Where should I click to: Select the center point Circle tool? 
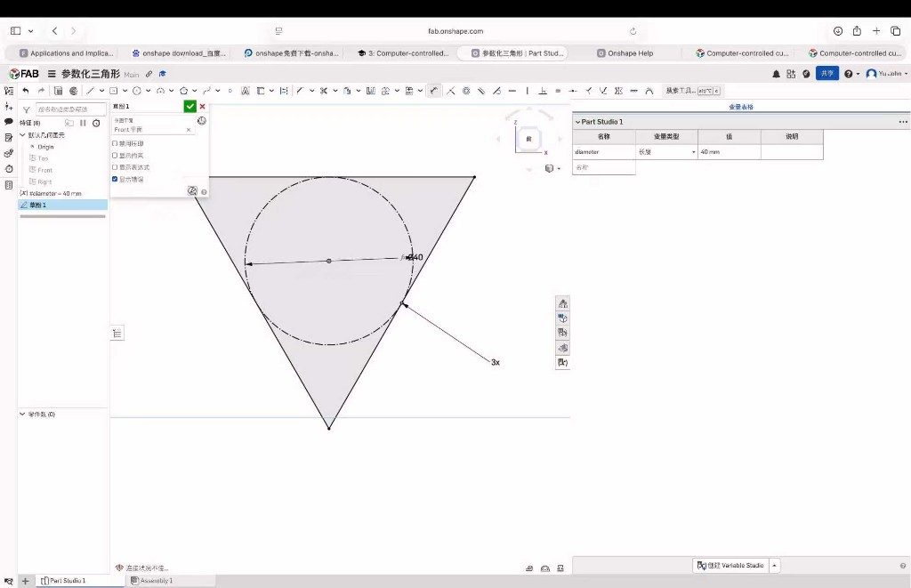(x=136, y=91)
